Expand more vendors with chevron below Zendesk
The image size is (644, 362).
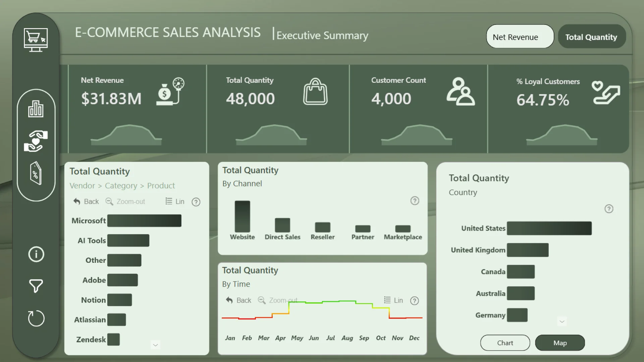point(155,345)
